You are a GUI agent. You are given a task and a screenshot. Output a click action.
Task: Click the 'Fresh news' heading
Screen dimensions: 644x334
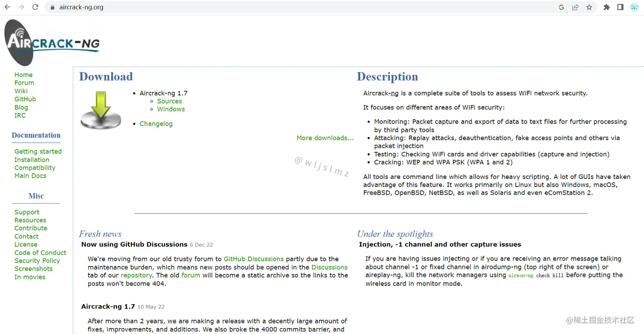[x=100, y=234]
